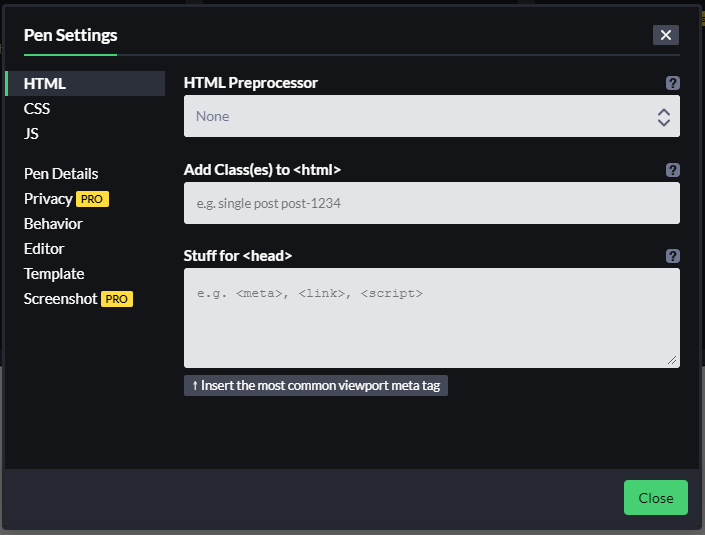Close Pen Settings with the X icon

point(666,35)
